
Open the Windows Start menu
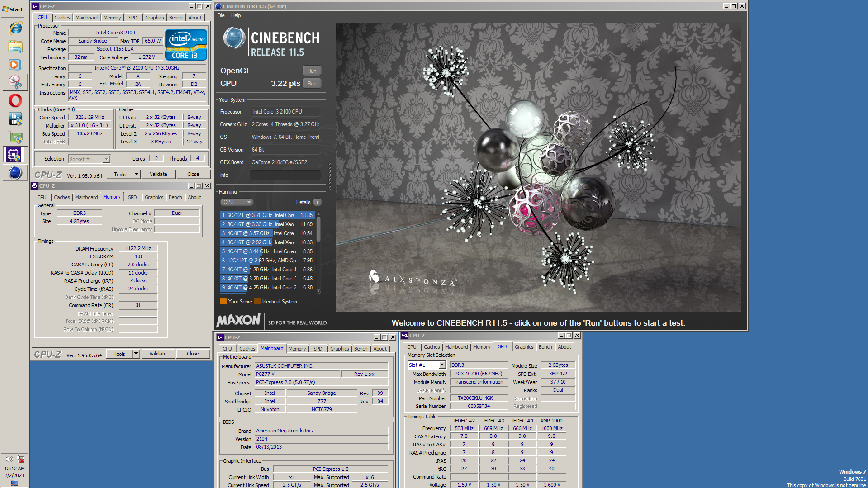(13, 9)
